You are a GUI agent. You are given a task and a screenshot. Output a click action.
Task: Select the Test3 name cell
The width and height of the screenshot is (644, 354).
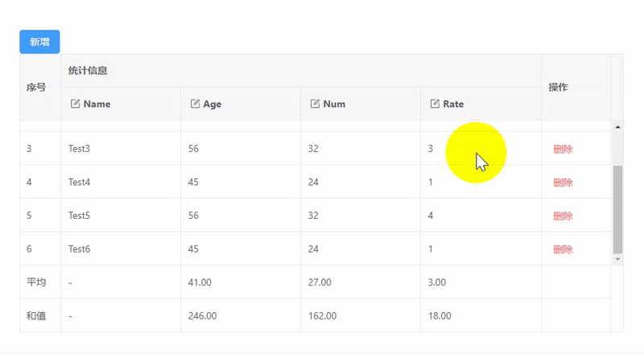click(x=80, y=149)
